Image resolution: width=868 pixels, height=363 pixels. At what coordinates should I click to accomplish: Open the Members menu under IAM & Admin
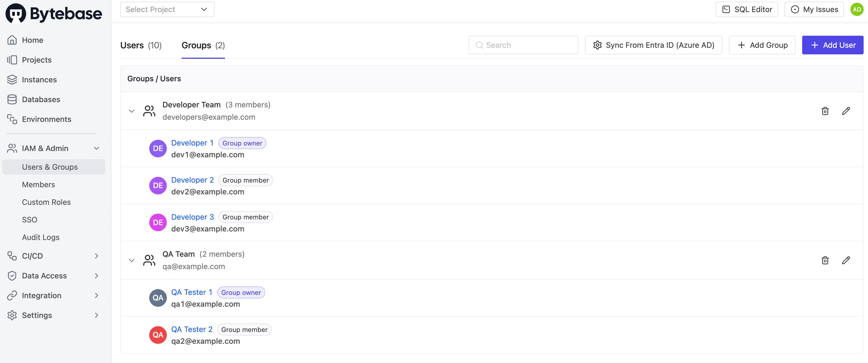[x=38, y=184]
